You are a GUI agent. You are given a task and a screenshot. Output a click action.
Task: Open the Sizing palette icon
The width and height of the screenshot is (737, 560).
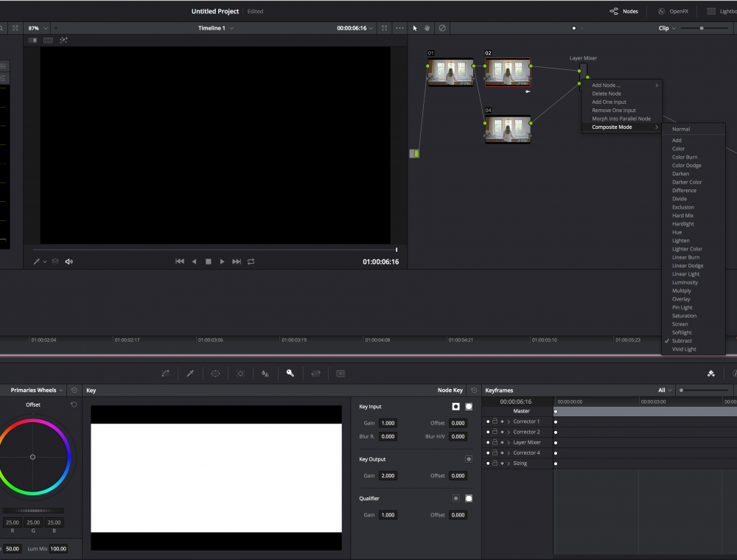pos(316,374)
